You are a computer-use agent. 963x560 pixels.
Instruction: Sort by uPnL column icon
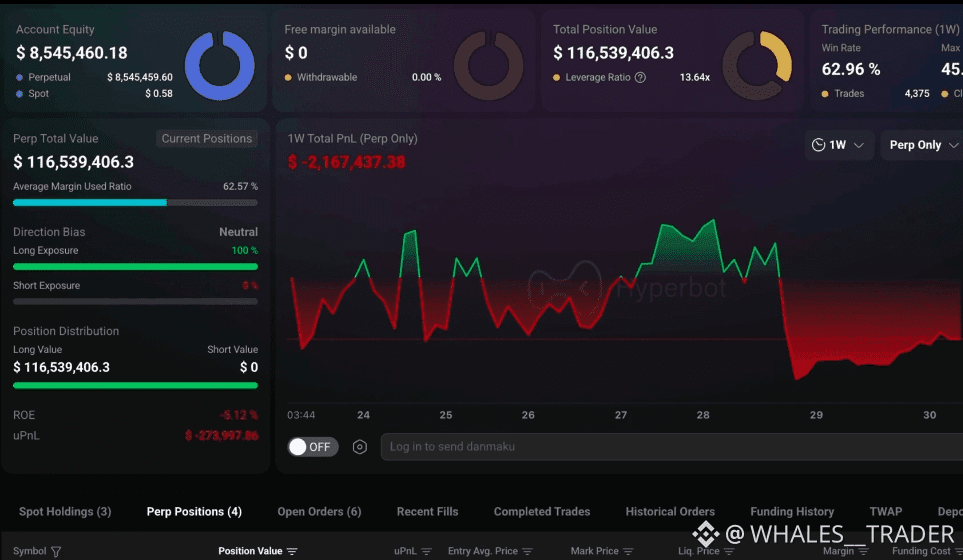[x=426, y=551]
